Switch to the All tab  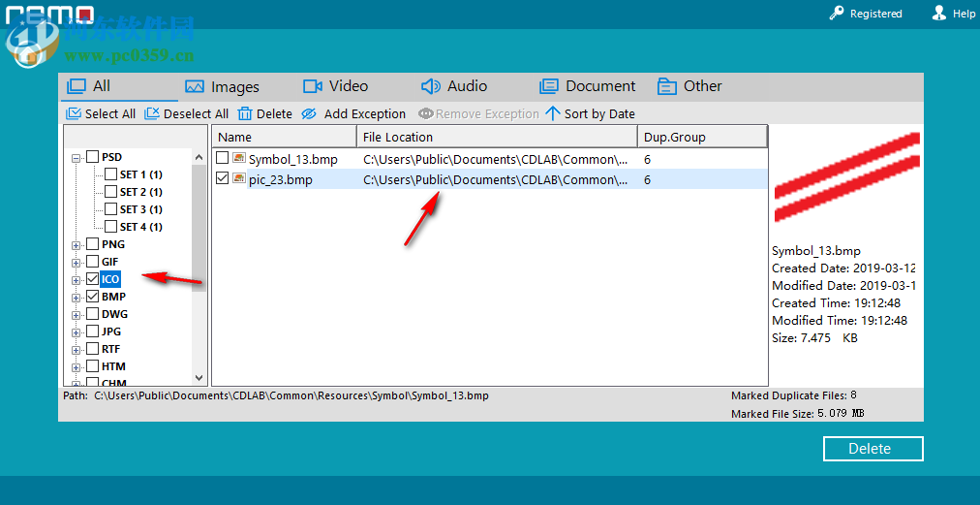(119, 87)
